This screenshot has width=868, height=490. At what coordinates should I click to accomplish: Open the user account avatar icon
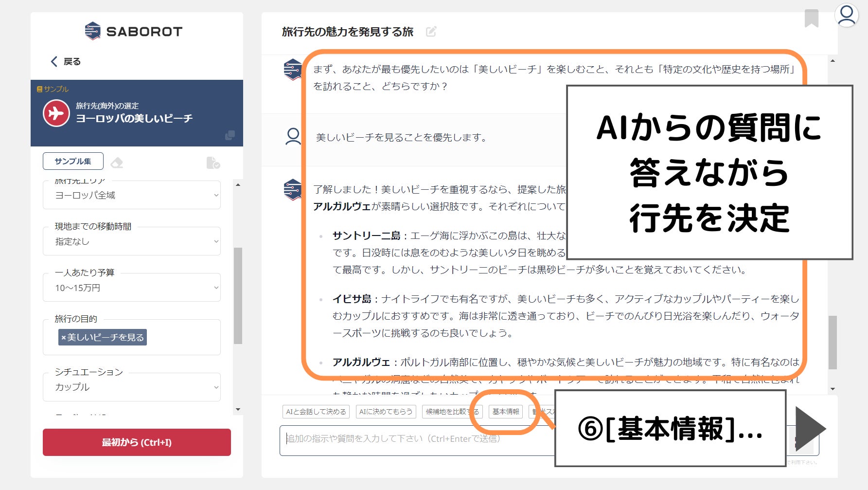coord(846,16)
